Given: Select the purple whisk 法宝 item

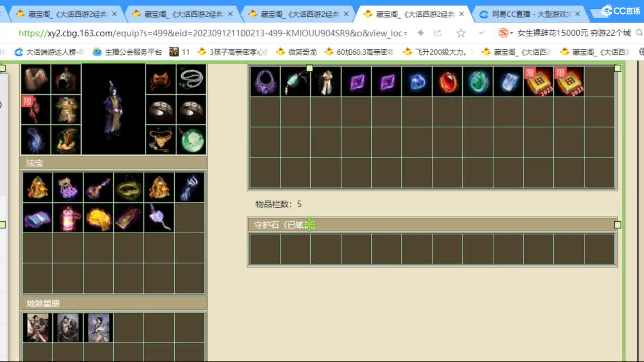Looking at the screenshot, I should click(159, 218).
